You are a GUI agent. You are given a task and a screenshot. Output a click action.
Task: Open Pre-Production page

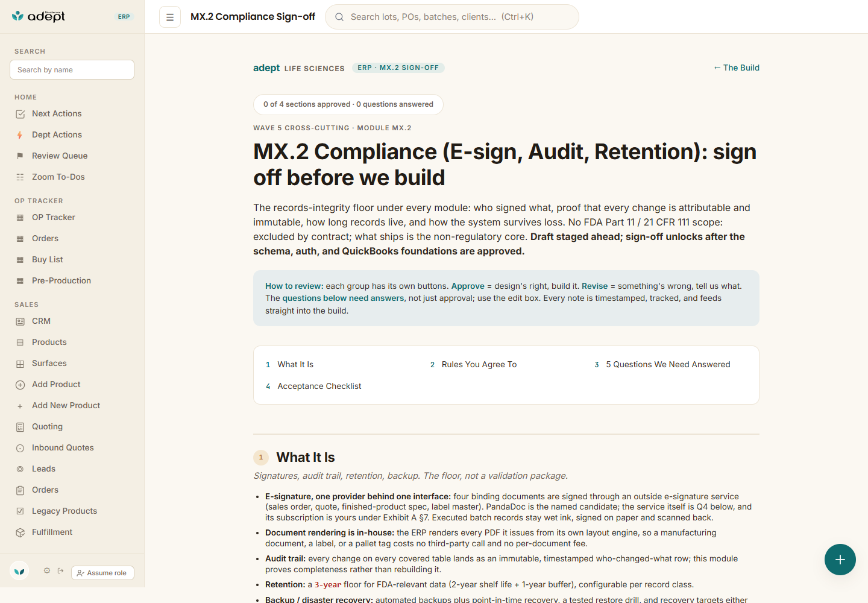pos(72,280)
